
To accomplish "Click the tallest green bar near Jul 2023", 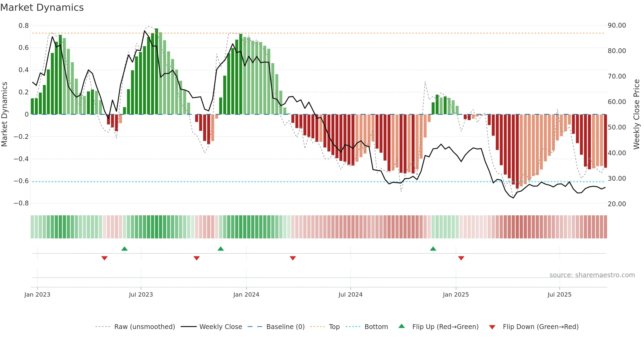I will (x=156, y=71).
